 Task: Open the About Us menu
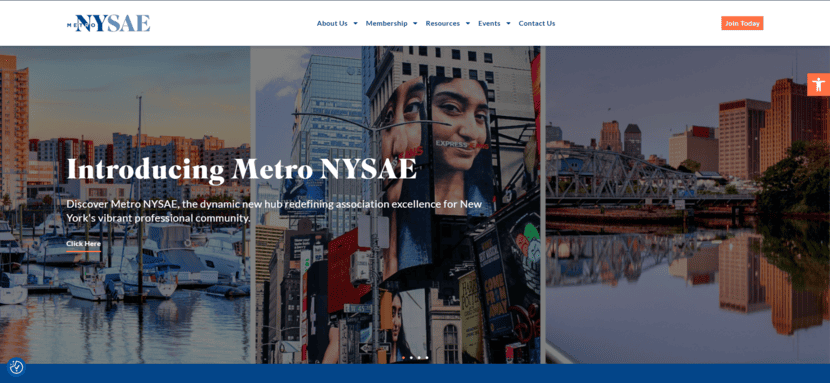coord(332,23)
